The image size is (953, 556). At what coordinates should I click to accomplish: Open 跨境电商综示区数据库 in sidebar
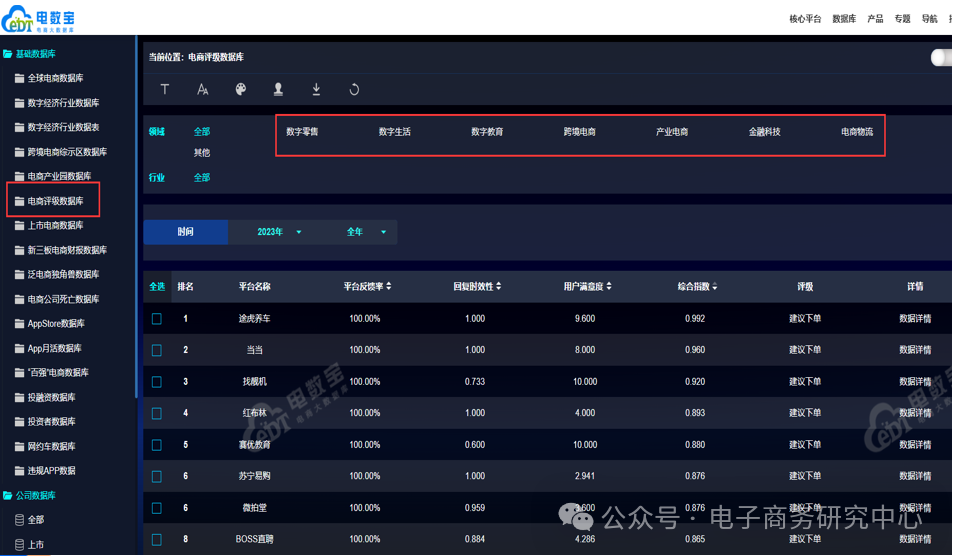tap(67, 152)
